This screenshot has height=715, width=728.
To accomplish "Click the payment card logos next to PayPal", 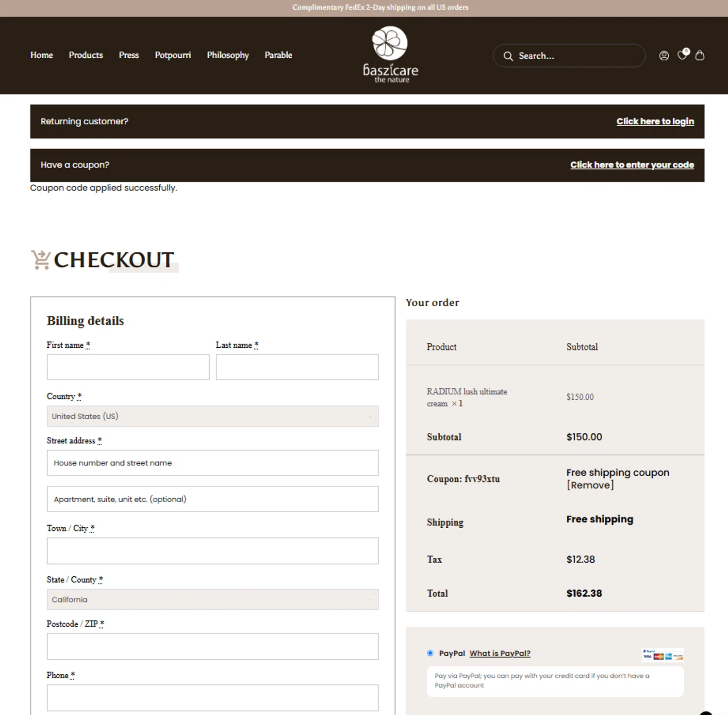I will [663, 655].
